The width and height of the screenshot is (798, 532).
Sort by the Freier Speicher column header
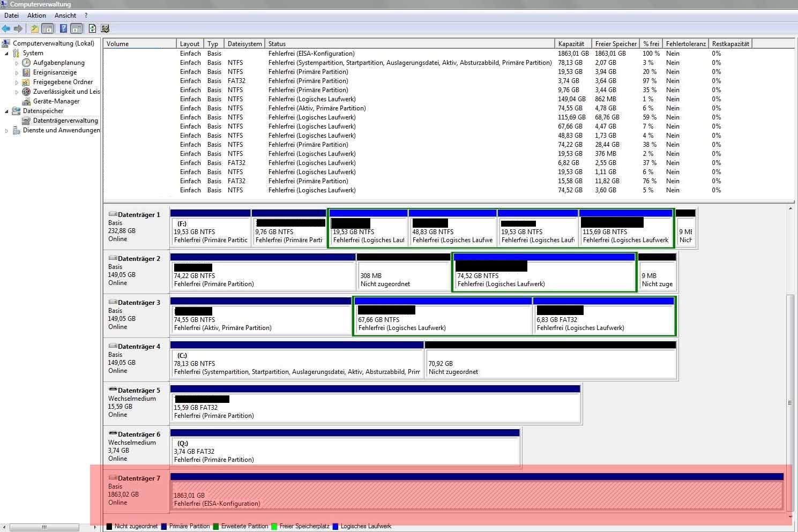(616, 43)
